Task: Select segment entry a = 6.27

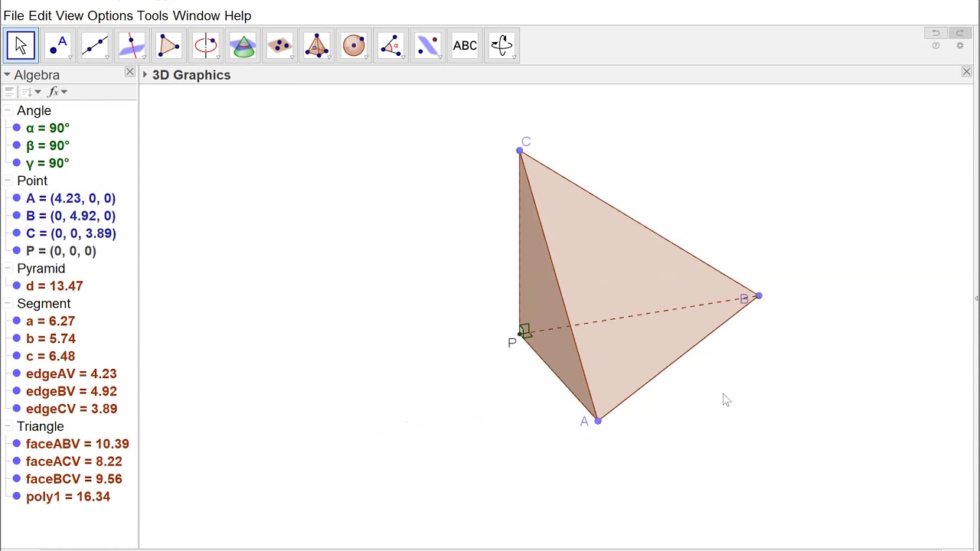Action: coord(51,321)
